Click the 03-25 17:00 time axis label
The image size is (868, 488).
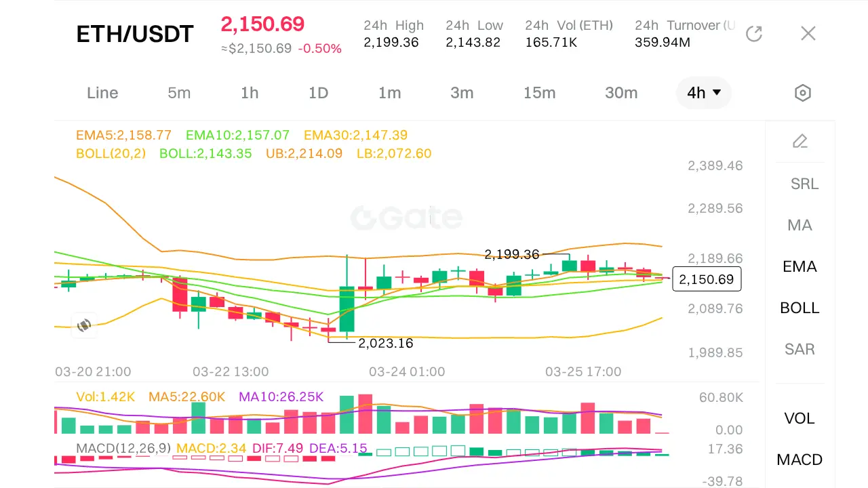click(x=583, y=371)
